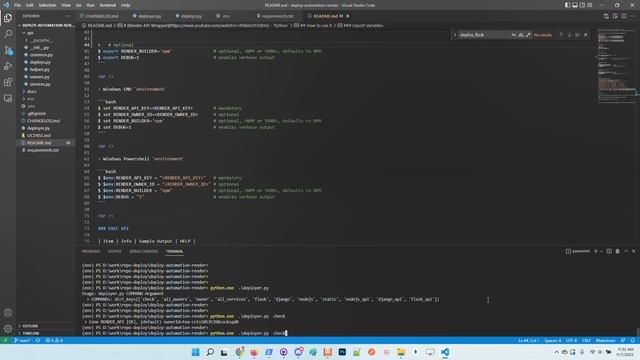640x360 pixels.
Task: Open the Selection menu
Action: click(x=47, y=5)
